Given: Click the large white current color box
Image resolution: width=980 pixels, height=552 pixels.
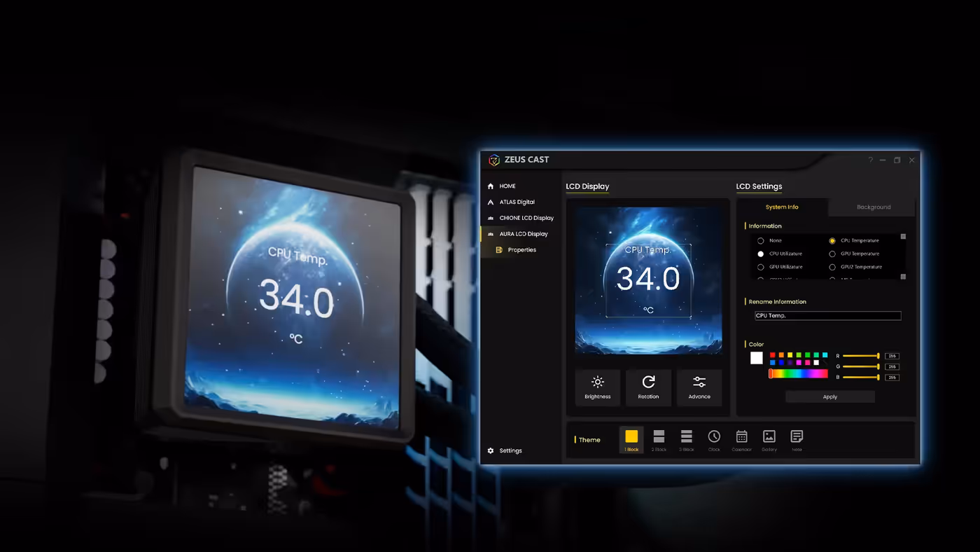Looking at the screenshot, I should click(x=757, y=358).
